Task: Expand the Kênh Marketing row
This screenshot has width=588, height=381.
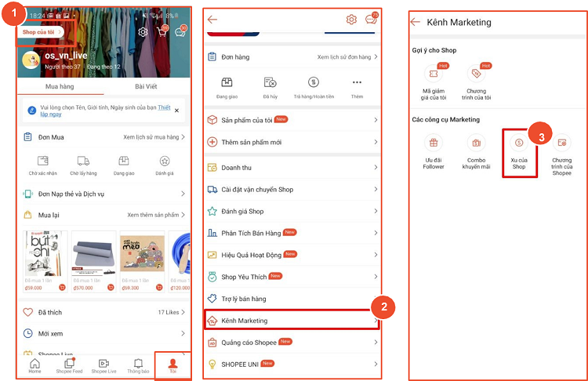Action: tap(292, 321)
